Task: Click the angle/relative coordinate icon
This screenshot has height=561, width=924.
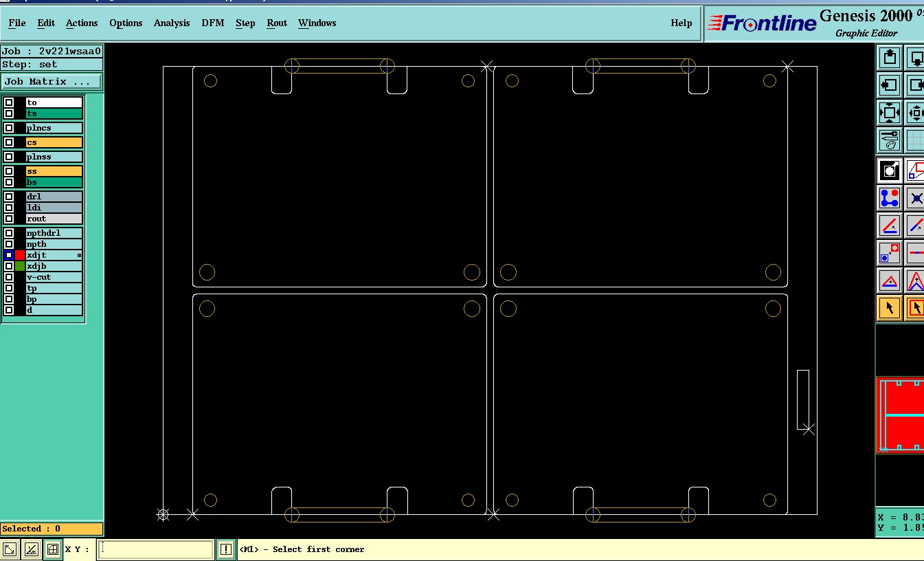Action: (31, 549)
